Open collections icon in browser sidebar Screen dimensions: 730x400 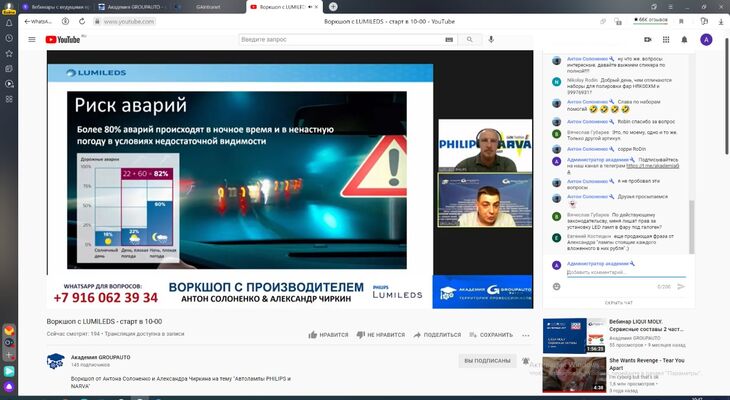[x=9, y=69]
